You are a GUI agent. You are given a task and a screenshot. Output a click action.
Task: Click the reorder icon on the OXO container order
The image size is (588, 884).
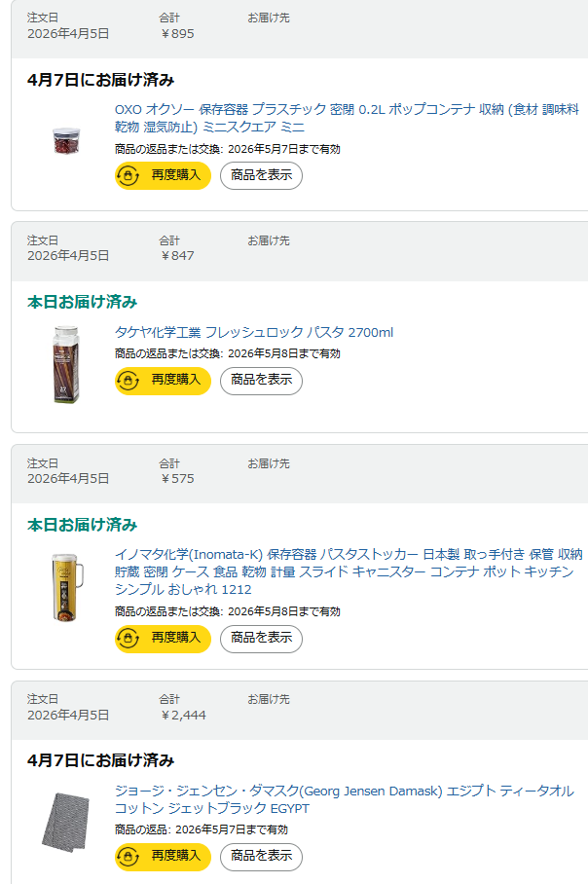pos(129,175)
